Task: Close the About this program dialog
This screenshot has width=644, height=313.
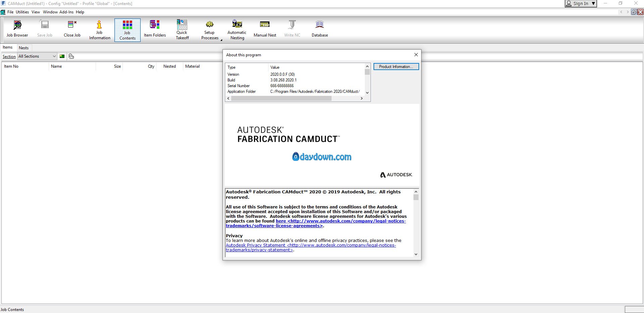Action: pyautogui.click(x=416, y=55)
